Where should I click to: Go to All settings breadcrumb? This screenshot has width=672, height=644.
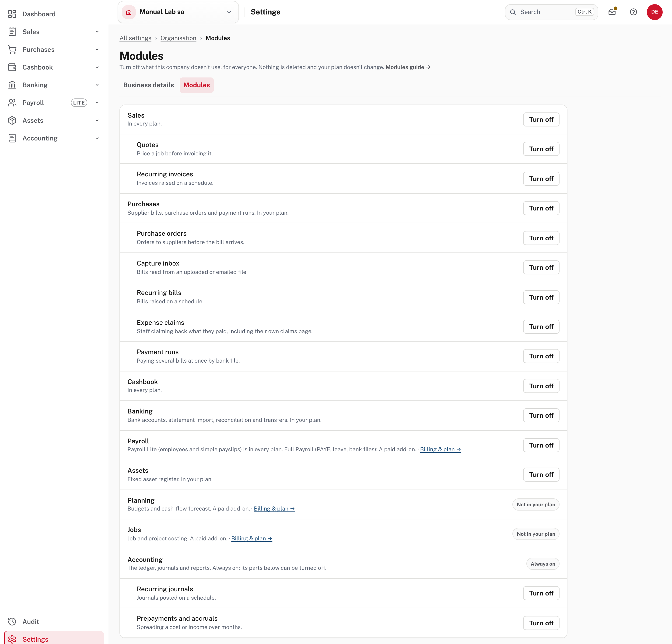135,38
